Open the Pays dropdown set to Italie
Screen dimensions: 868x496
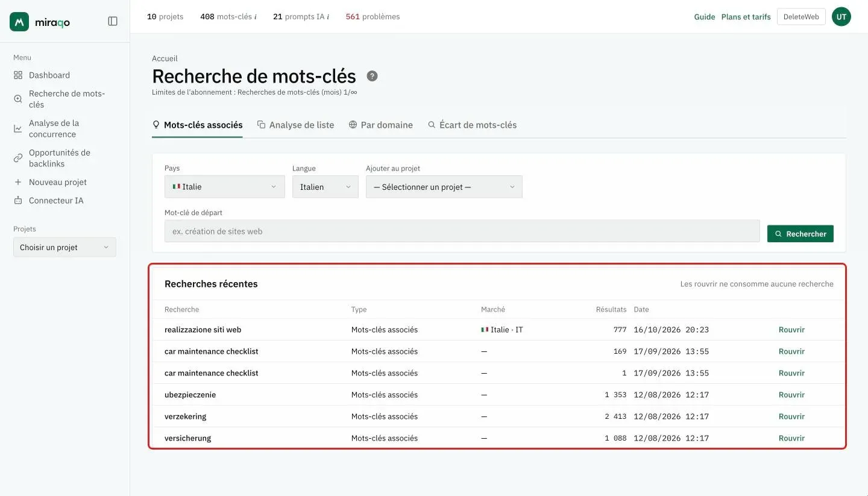point(225,187)
